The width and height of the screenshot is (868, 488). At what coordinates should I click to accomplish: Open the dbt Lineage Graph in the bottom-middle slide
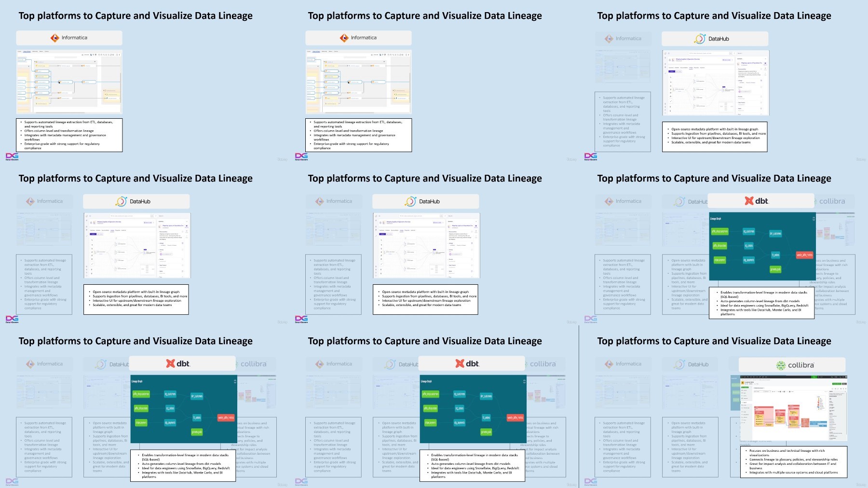pos(473,409)
